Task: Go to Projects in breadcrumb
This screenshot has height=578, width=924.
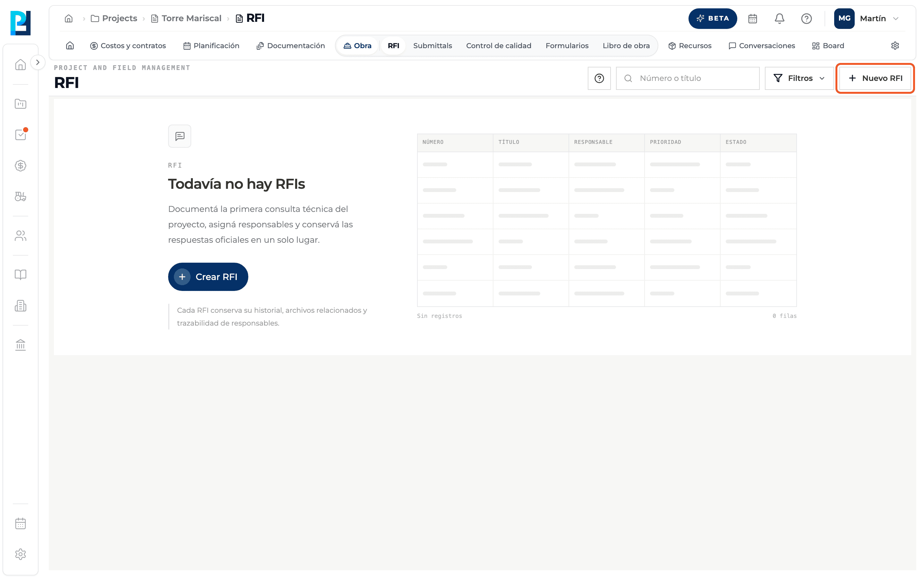Action: tap(114, 18)
